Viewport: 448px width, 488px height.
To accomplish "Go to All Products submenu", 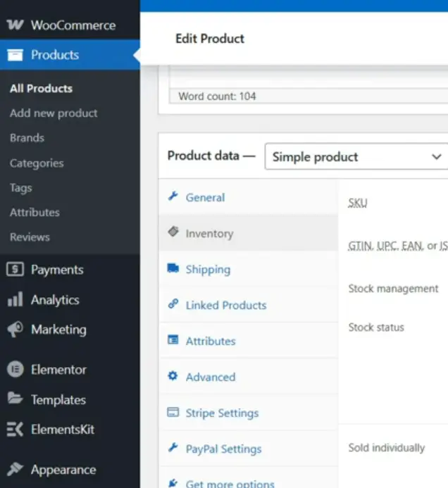I will [x=41, y=89].
